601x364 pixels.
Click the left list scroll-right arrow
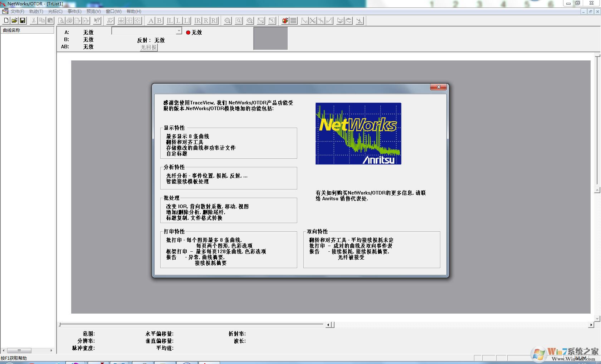(x=51, y=350)
